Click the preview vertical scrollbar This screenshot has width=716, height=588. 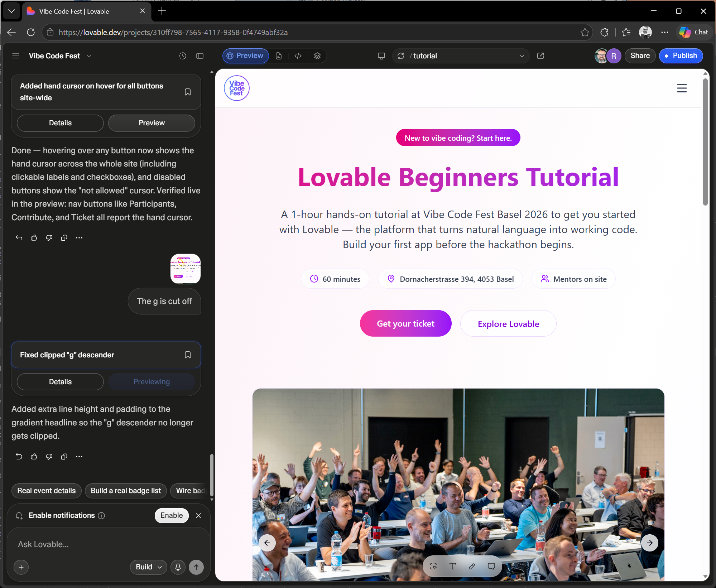point(705,141)
